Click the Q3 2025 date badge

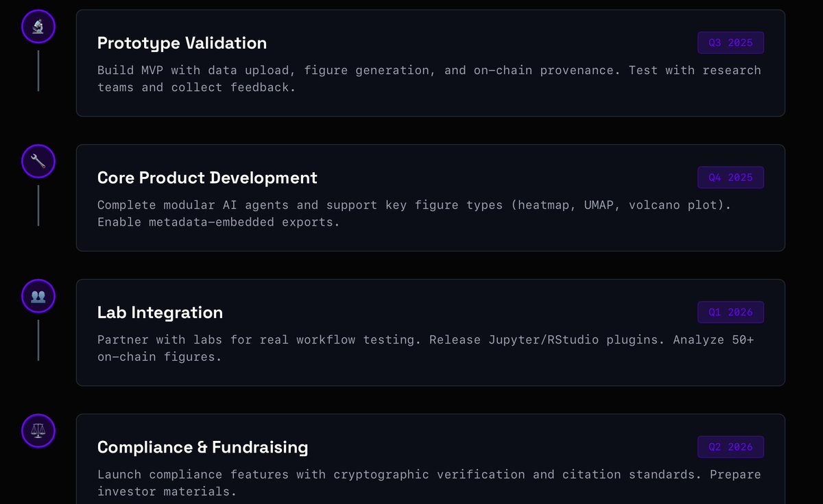tap(730, 43)
